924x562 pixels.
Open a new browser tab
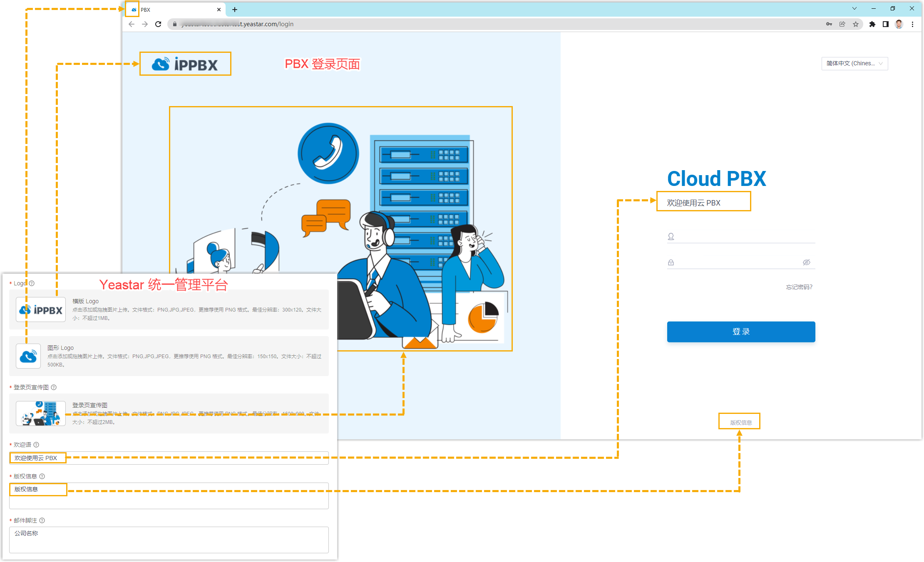pyautogui.click(x=235, y=10)
